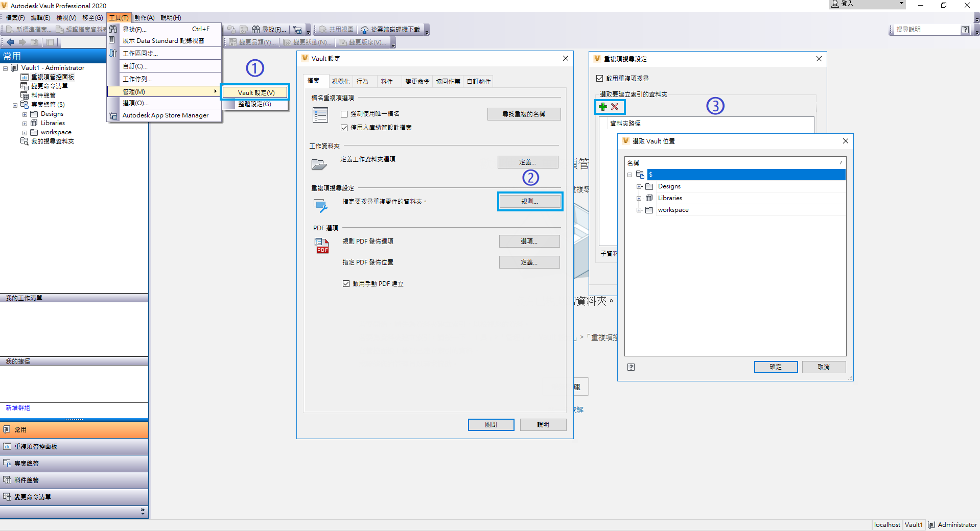Click the open folder icon under working folder
The height and width of the screenshot is (531, 980).
pos(319,164)
